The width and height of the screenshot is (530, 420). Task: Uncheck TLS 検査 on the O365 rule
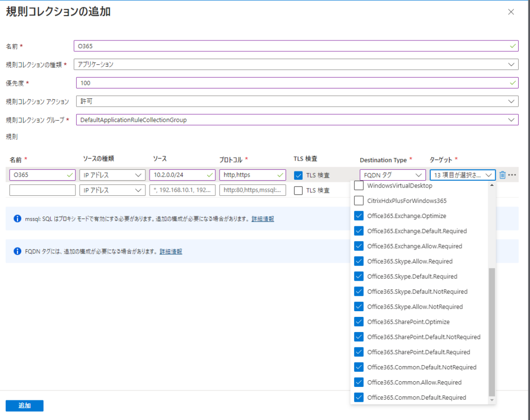pyautogui.click(x=298, y=175)
